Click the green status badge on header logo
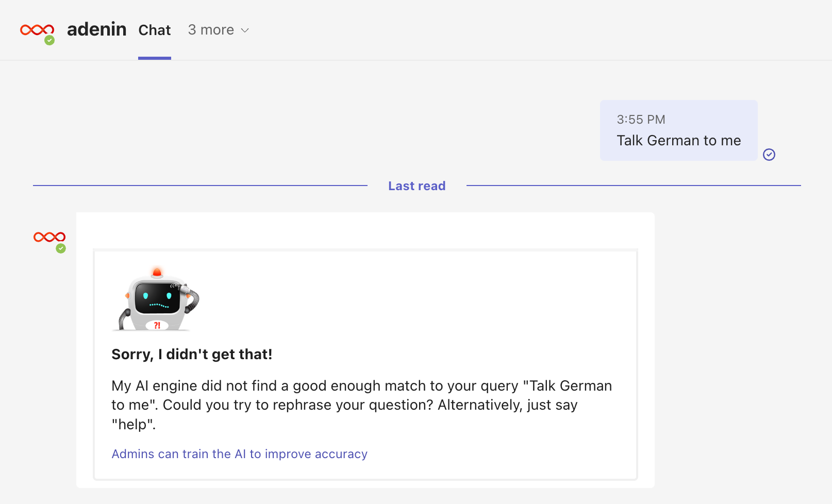832x504 pixels. (49, 40)
